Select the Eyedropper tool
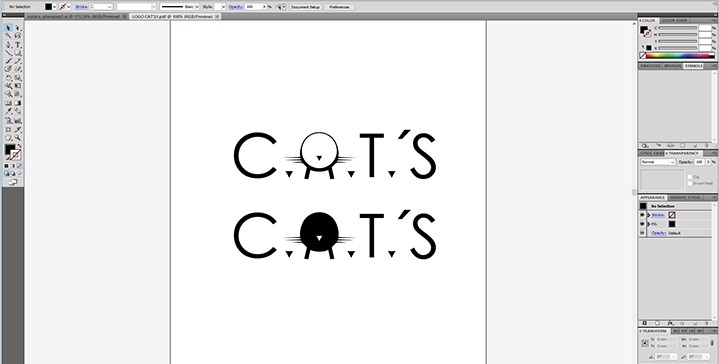This screenshot has height=364, width=719. (8, 111)
